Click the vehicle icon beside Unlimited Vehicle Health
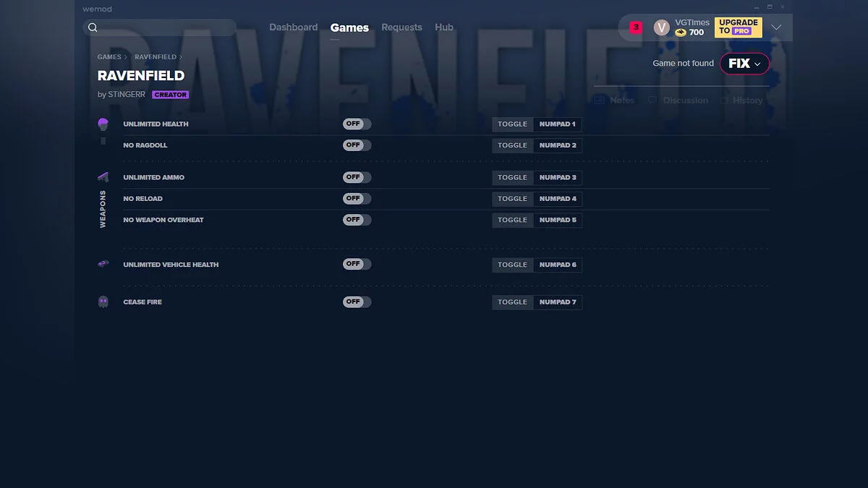The height and width of the screenshot is (488, 868). (x=102, y=264)
